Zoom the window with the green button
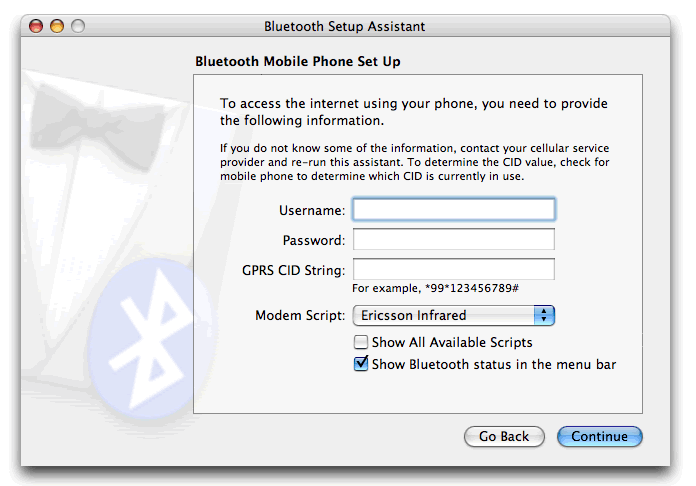This screenshot has width=696, height=486. coord(77,26)
